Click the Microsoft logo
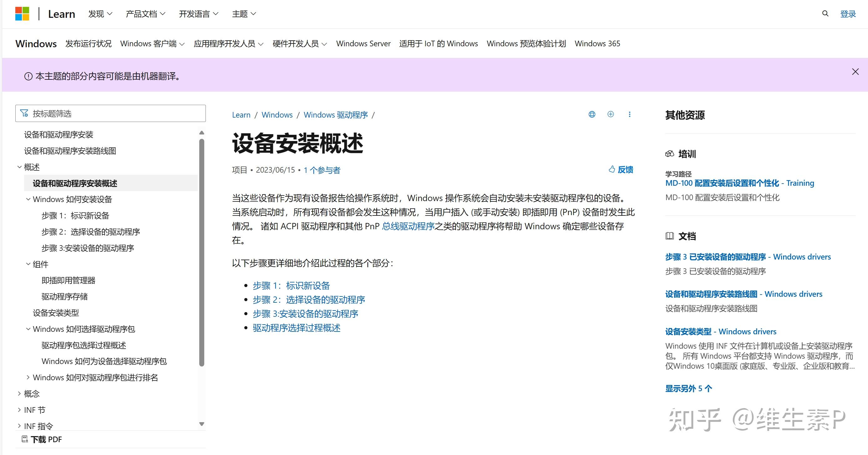 [22, 14]
